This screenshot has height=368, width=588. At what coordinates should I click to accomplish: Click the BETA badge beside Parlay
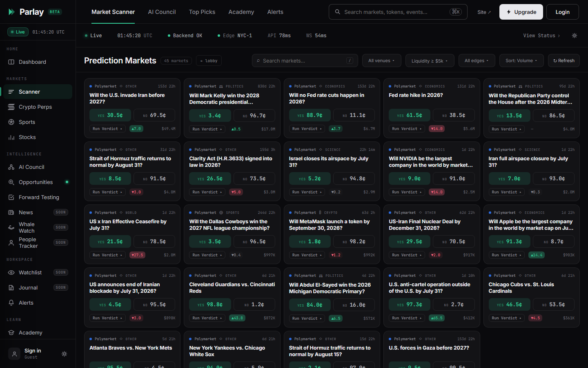point(55,12)
